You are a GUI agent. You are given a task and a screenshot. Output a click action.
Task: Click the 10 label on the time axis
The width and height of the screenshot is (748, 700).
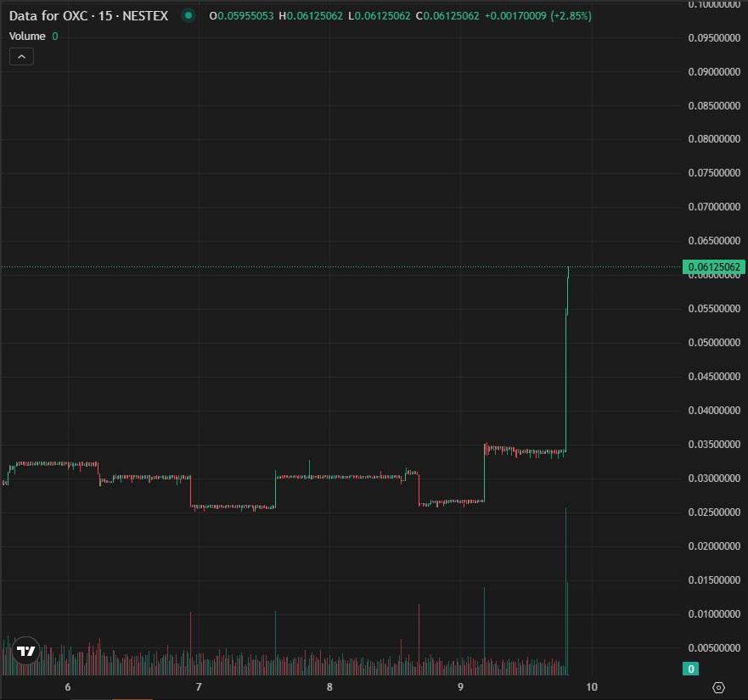tap(591, 687)
